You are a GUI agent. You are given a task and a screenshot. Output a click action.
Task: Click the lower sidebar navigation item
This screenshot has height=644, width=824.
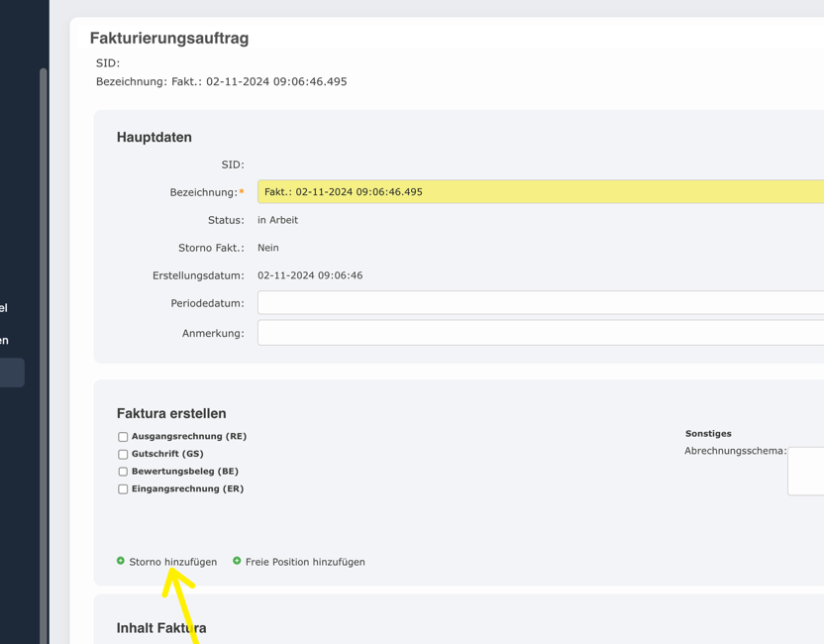[x=8, y=339]
